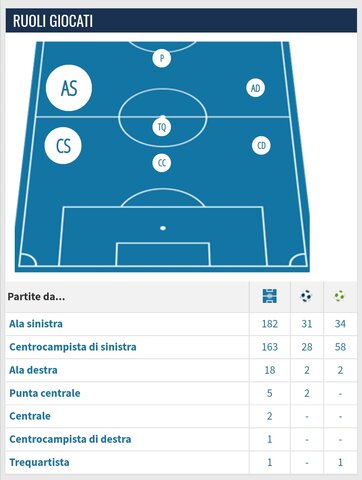Image resolution: width=362 pixels, height=480 pixels.
Task: Select the CS position circle
Action: pos(63,146)
